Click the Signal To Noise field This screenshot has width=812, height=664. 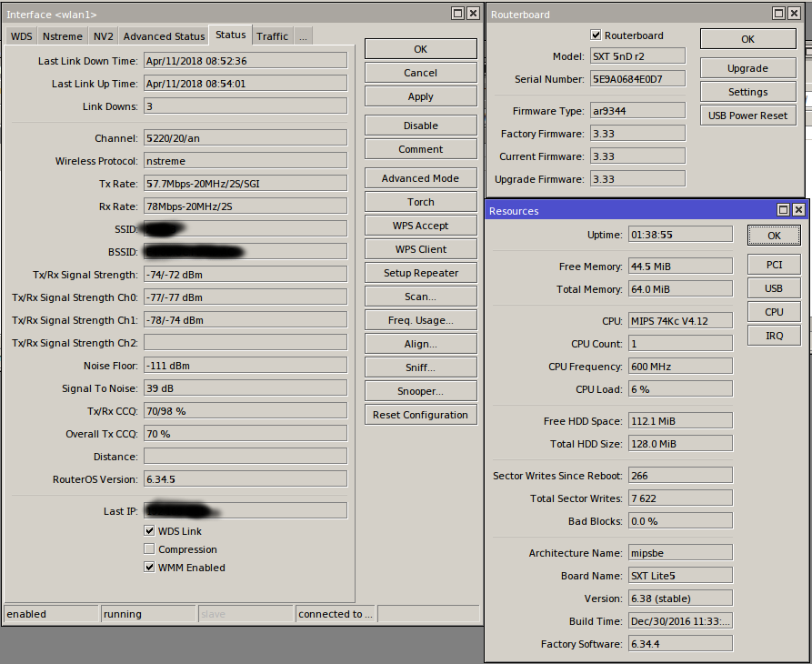tap(246, 388)
